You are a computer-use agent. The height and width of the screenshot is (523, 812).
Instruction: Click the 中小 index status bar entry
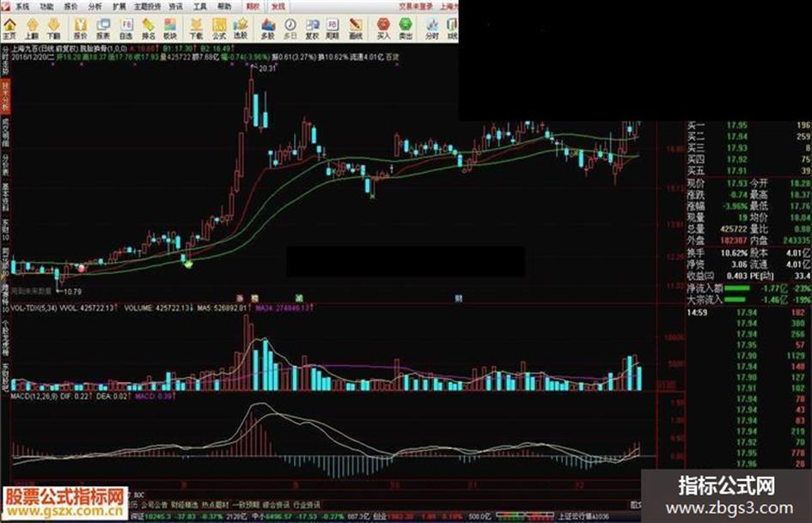[x=297, y=516]
